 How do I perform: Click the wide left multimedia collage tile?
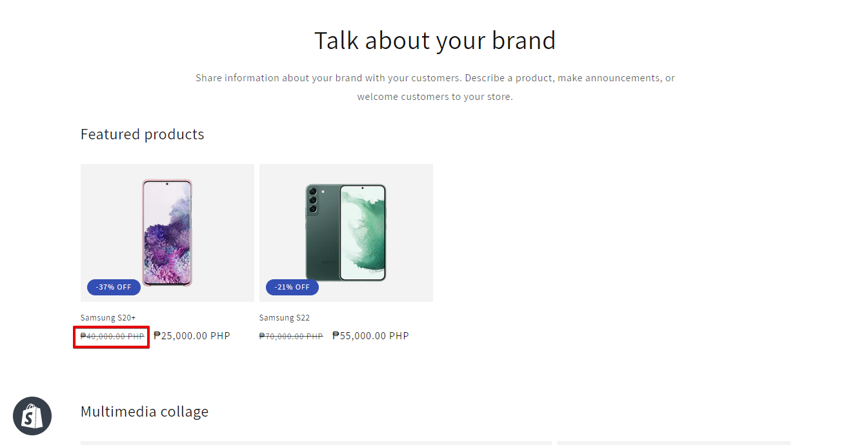coord(316,442)
